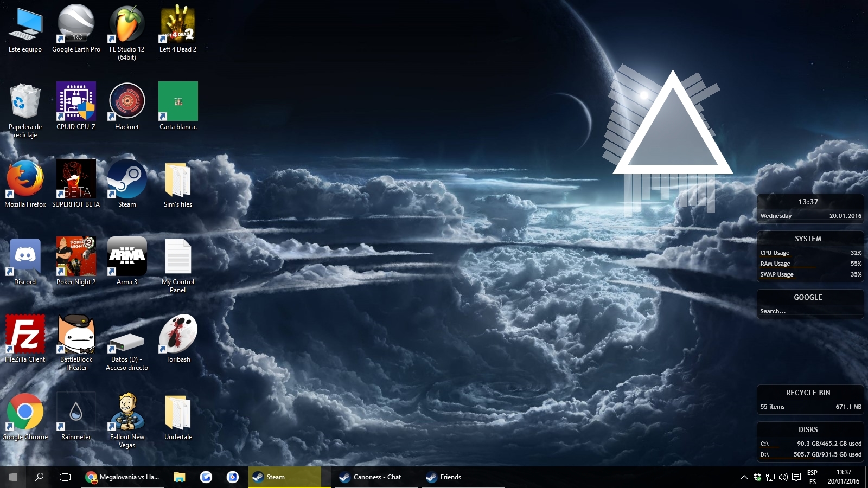Select the Mozilla Firefox shortcut

pos(25,184)
